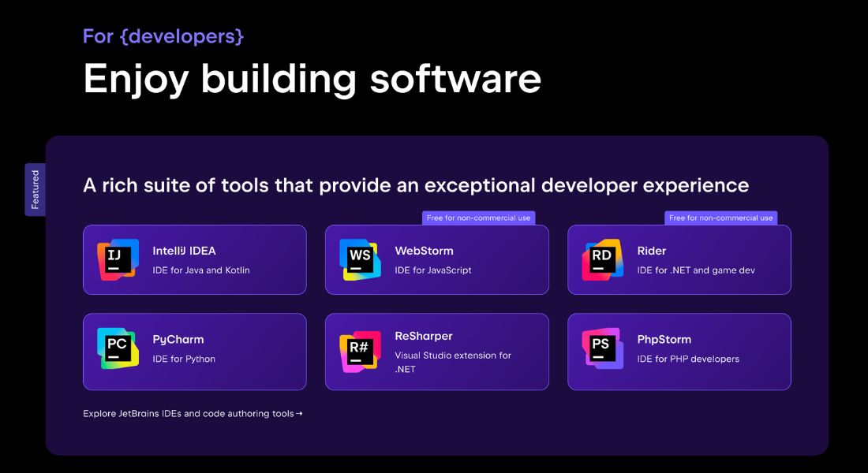Image resolution: width=868 pixels, height=473 pixels.
Task: Click the PyCharm PC logo icon
Action: point(118,348)
